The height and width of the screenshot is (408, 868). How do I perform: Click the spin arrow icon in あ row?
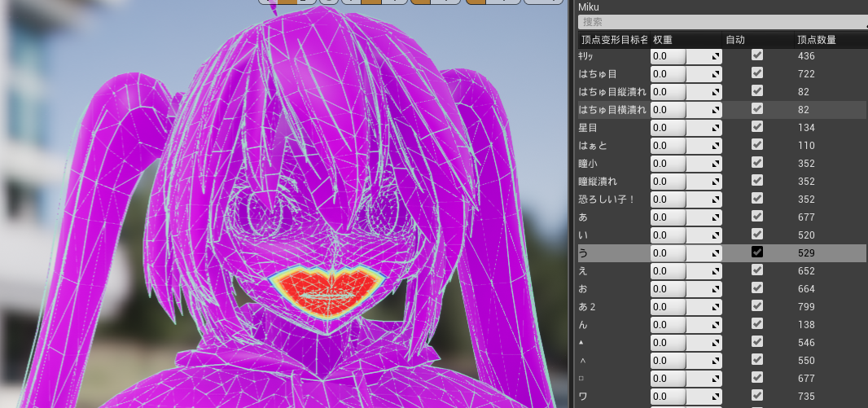pyautogui.click(x=717, y=217)
